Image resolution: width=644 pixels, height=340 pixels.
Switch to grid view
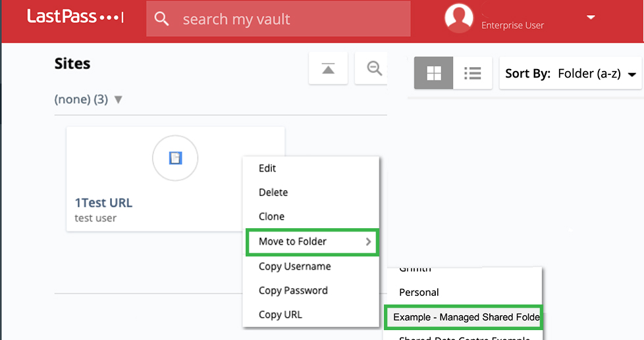[434, 73]
